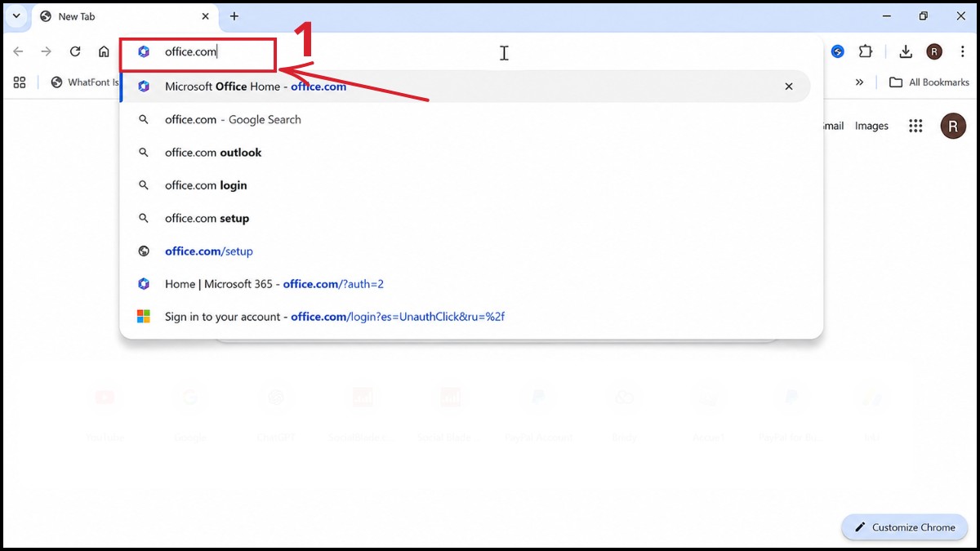Close the New Tab tab
The width and height of the screenshot is (980, 551).
point(206,16)
